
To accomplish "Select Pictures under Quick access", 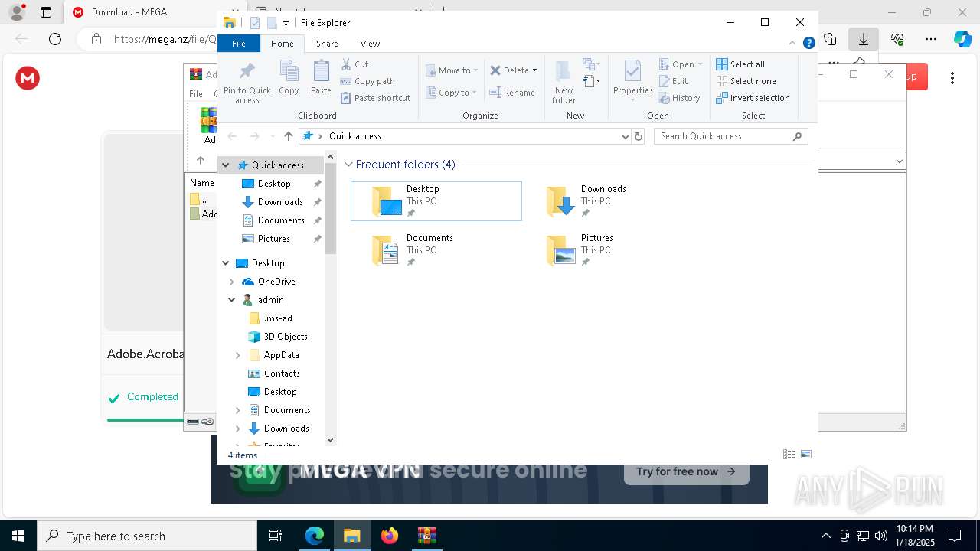I will pyautogui.click(x=273, y=239).
